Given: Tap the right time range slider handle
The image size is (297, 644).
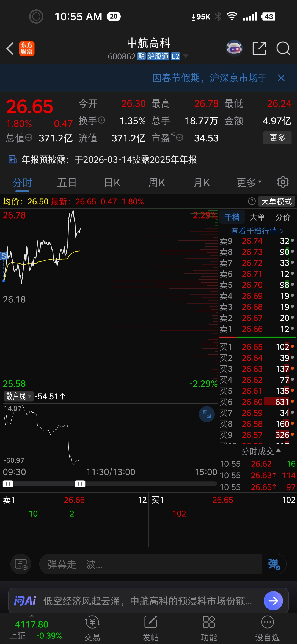Looking at the screenshot, I should (x=80, y=484).
